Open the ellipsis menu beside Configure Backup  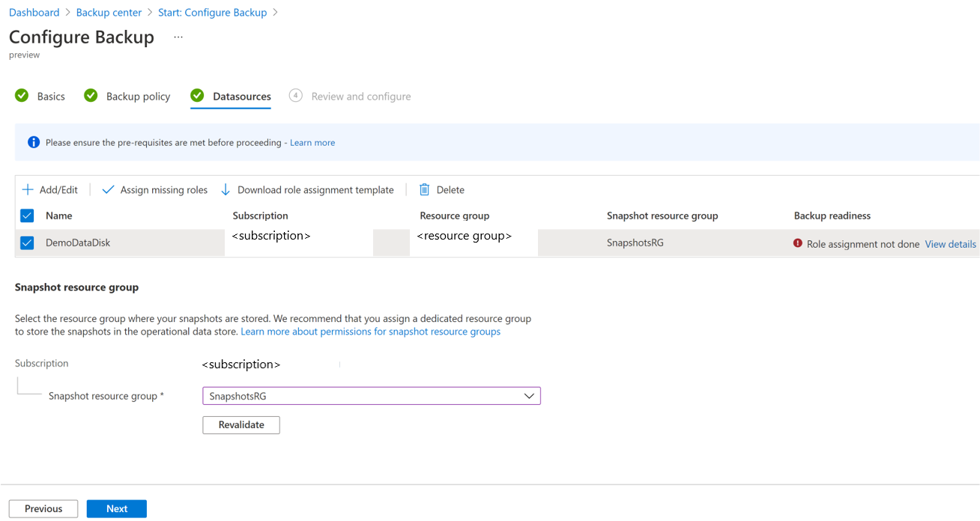click(x=178, y=37)
